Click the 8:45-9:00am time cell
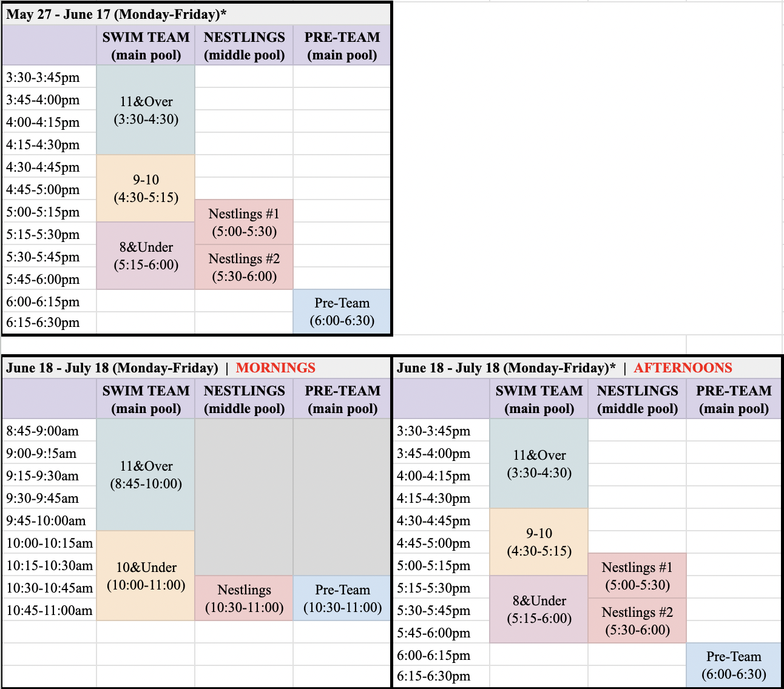Viewport: 784px width, 689px height. (42, 431)
